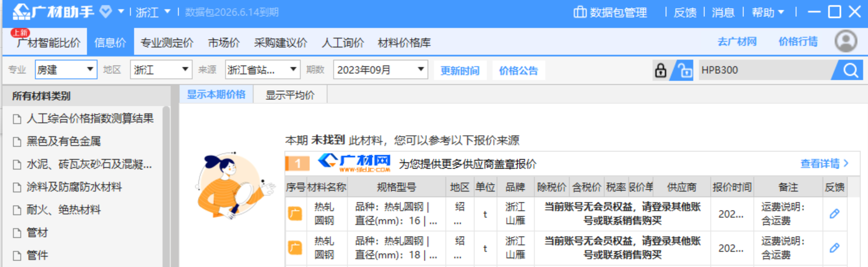Open 数据包管理 package manager
Screen dimensions: 868x267
tap(610, 12)
